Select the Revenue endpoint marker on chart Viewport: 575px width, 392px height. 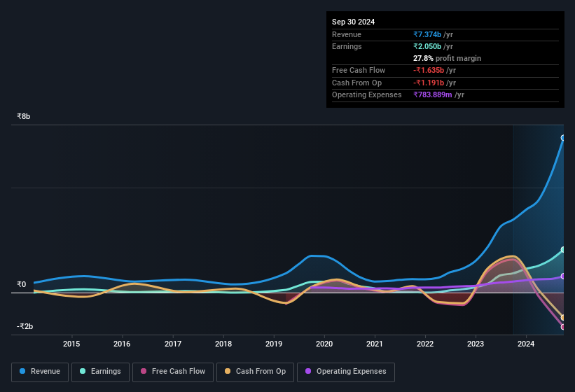pyautogui.click(x=563, y=138)
